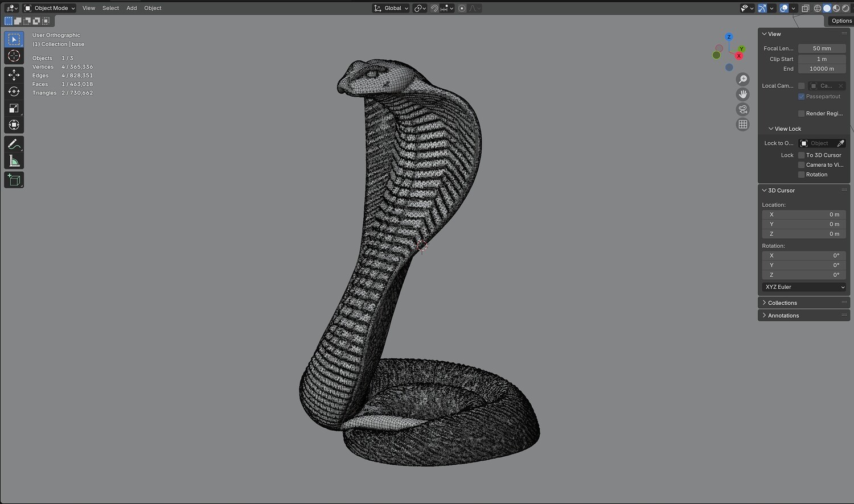Image resolution: width=854 pixels, height=504 pixels.
Task: Open the XYZ Euler rotation mode dropdown
Action: (805, 287)
